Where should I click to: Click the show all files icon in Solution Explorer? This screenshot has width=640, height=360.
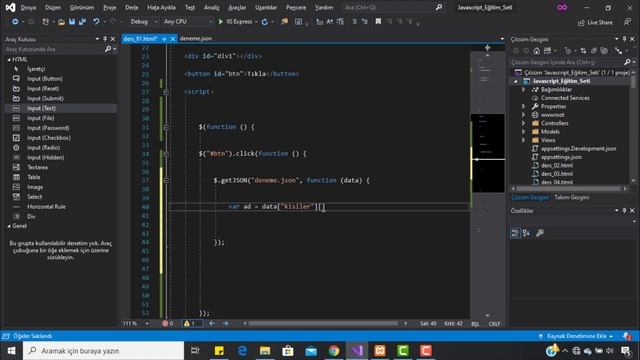pyautogui.click(x=604, y=51)
